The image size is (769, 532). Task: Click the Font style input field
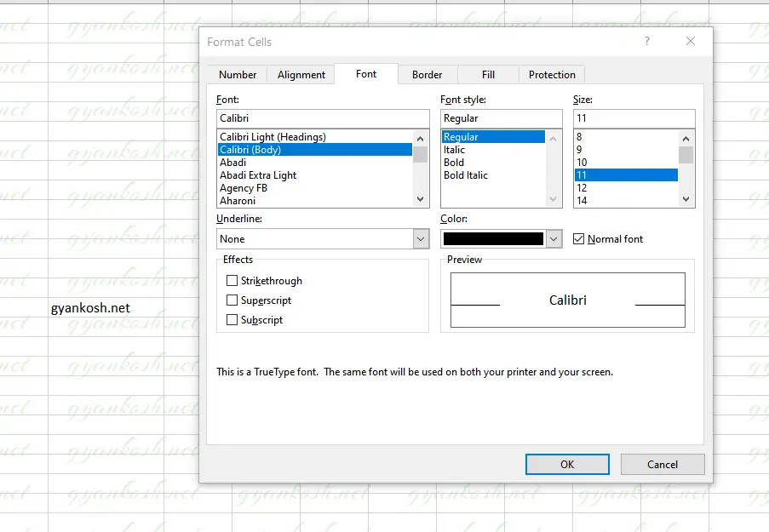pos(502,118)
